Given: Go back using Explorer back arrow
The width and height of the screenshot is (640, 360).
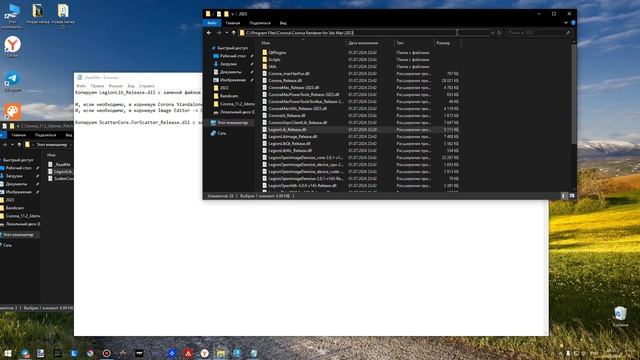Looking at the screenshot, I should click(x=209, y=33).
